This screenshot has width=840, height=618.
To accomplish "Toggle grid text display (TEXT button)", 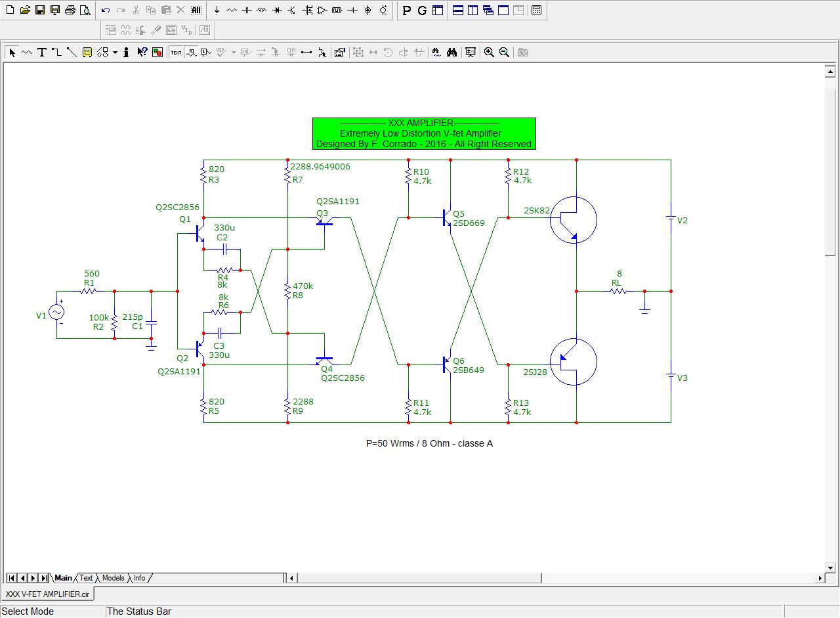I will 176,53.
